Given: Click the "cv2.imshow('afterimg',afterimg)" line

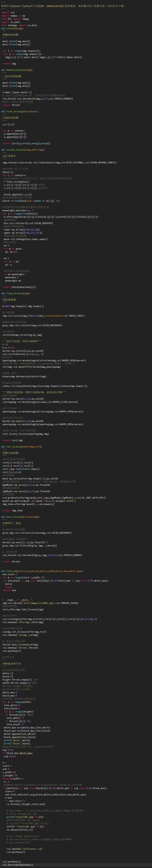Looking at the screenshot, I should coord(23,622).
